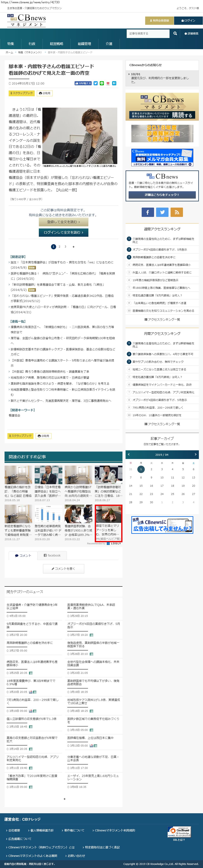Click the 詳細検索 link
This screenshot has height=868, width=203.
[191, 34]
